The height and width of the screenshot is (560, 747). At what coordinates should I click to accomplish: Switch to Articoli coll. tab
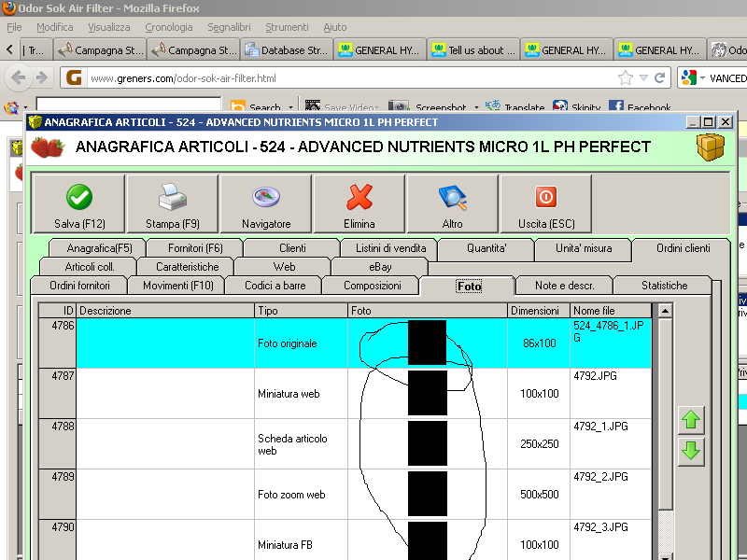pyautogui.click(x=90, y=267)
